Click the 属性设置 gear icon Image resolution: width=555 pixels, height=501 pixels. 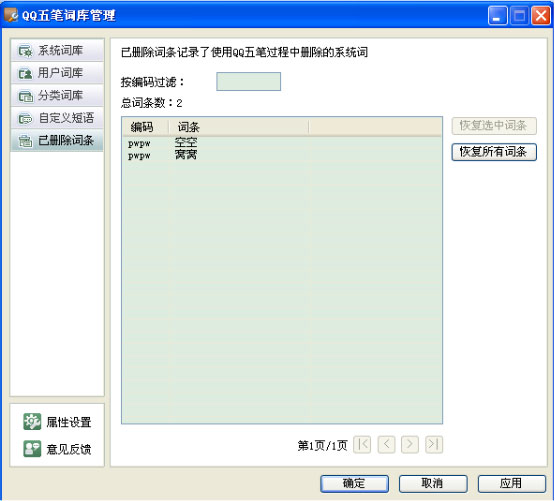[x=32, y=422]
